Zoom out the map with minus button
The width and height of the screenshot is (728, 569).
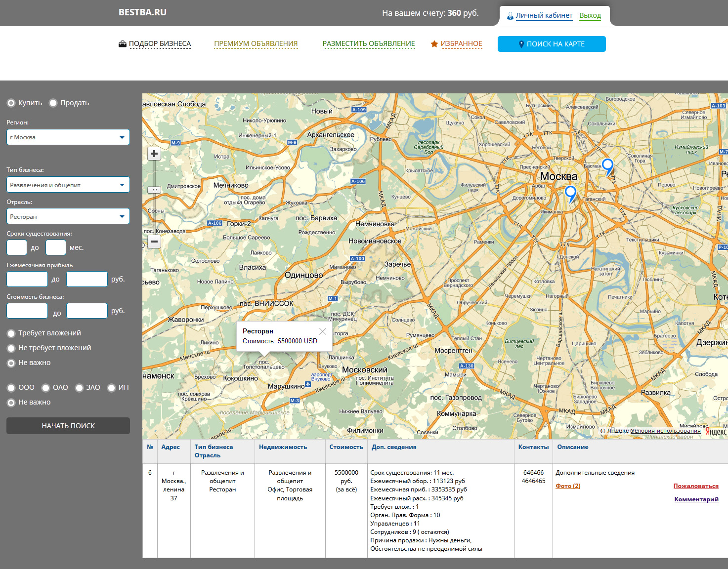click(154, 242)
